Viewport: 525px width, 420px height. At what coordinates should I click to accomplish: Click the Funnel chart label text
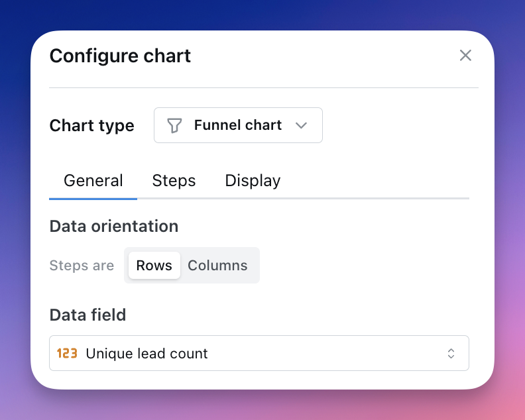[238, 125]
